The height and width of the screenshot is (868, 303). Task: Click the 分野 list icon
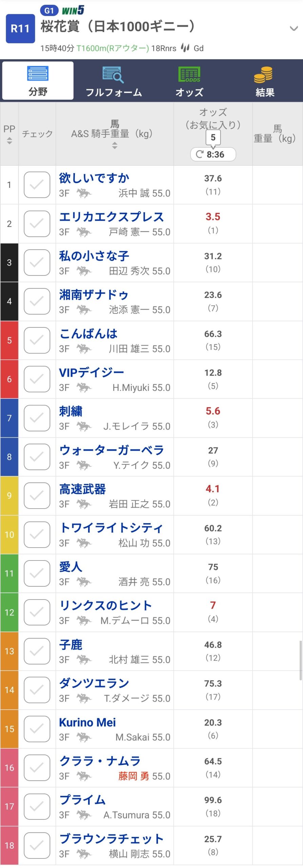click(x=38, y=74)
